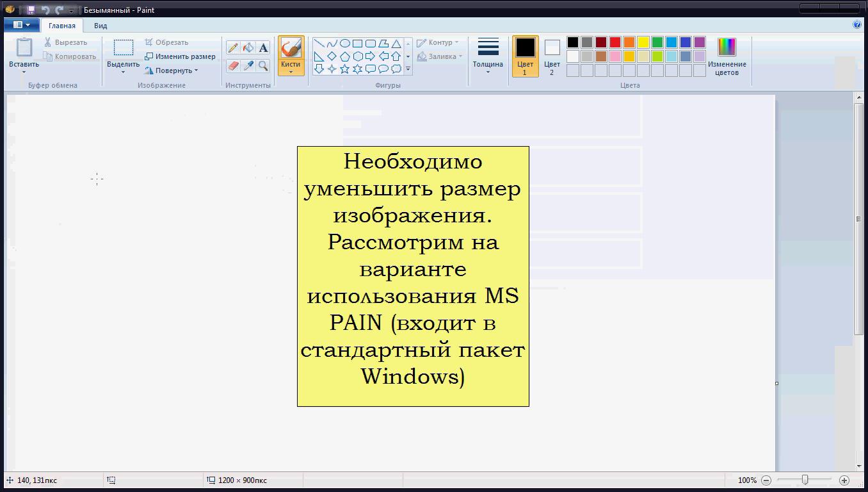
Task: Open the Заливка fill dropdown
Action: tap(440, 56)
